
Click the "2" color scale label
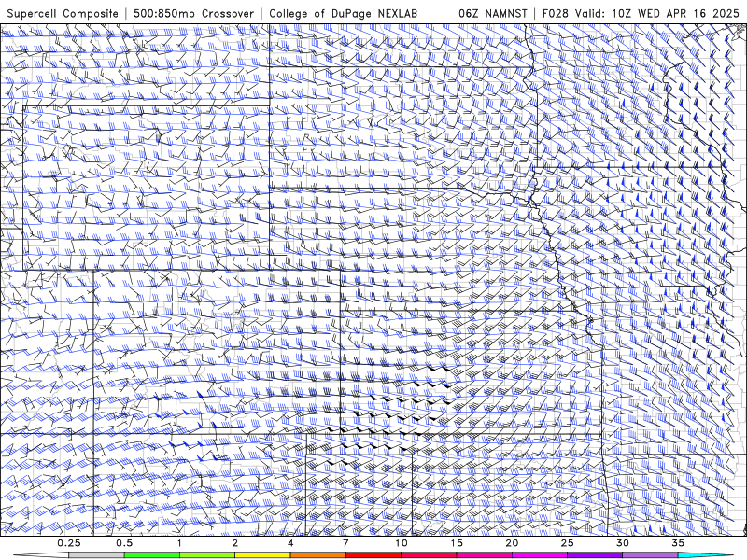(235, 543)
